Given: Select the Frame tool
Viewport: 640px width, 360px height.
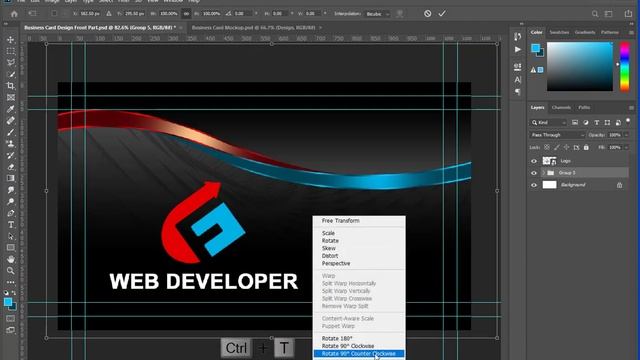Looking at the screenshot, I should [x=11, y=97].
